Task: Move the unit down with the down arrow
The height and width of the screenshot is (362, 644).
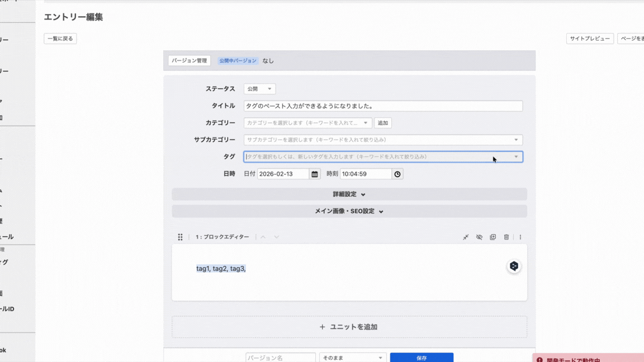Action: pyautogui.click(x=277, y=237)
